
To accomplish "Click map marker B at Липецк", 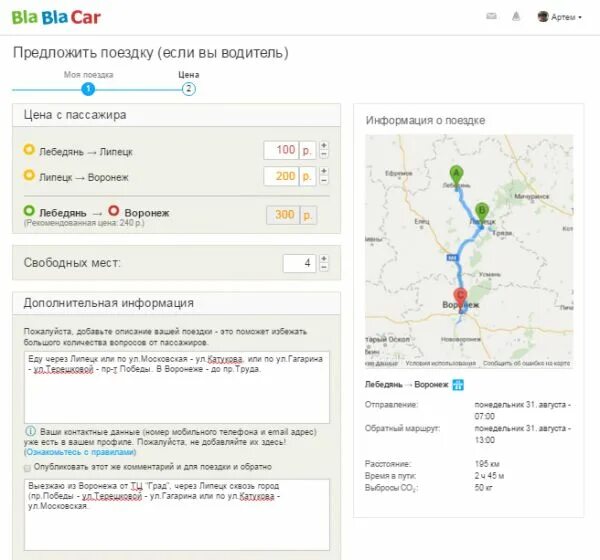I will [482, 214].
